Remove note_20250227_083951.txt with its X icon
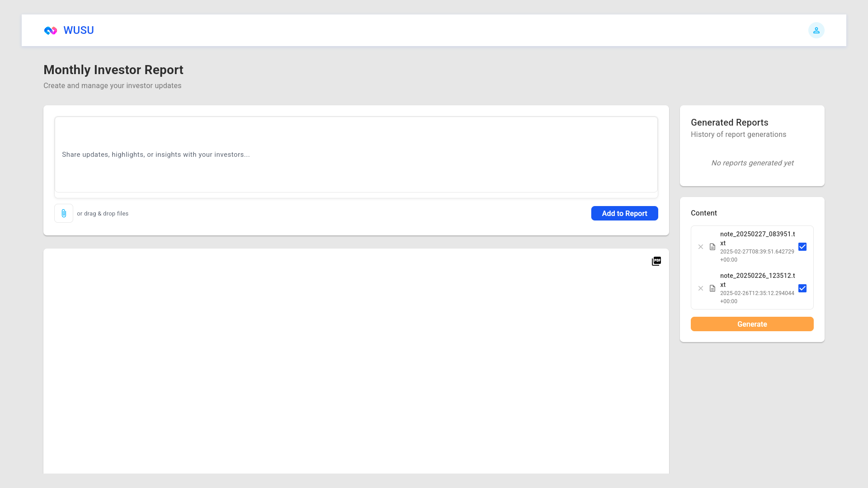Image resolution: width=868 pixels, height=488 pixels. [701, 247]
